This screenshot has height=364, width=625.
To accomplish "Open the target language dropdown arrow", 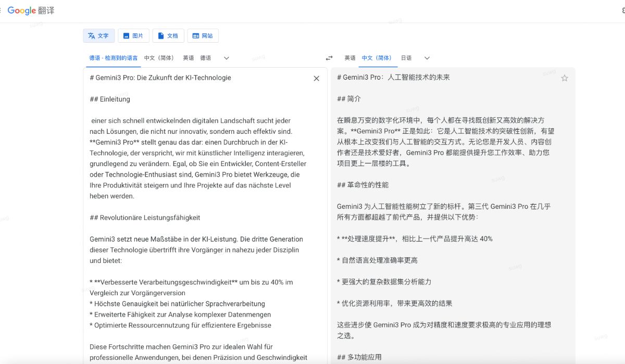I will coord(427,58).
